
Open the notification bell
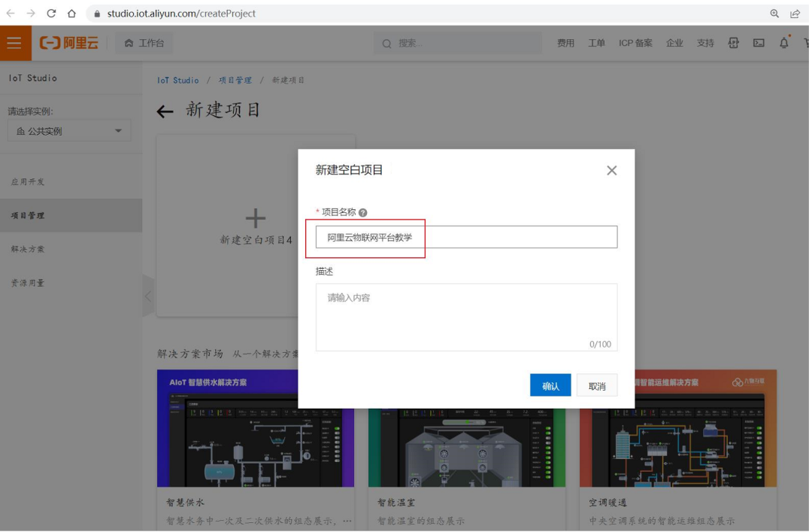[784, 43]
